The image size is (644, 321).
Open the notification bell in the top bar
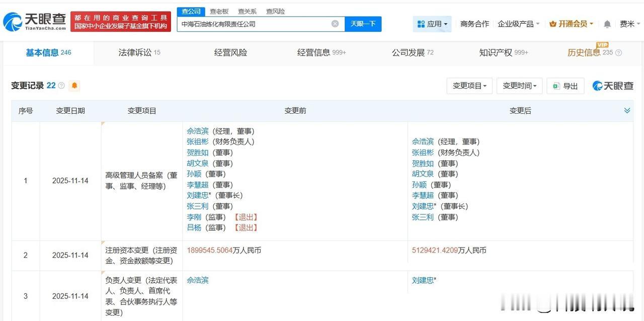[607, 24]
